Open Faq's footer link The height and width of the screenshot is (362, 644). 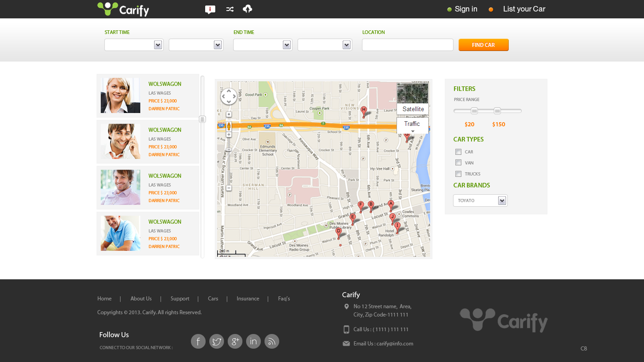click(284, 299)
